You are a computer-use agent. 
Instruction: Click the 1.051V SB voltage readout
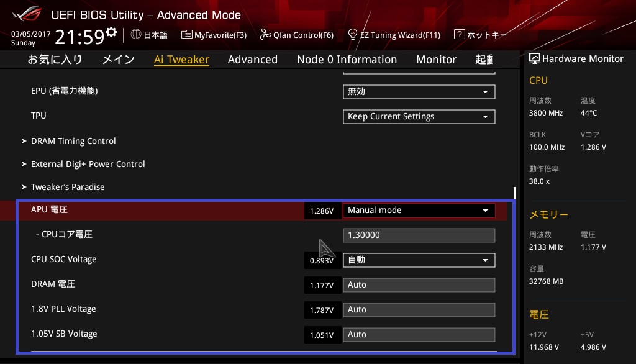pyautogui.click(x=322, y=335)
